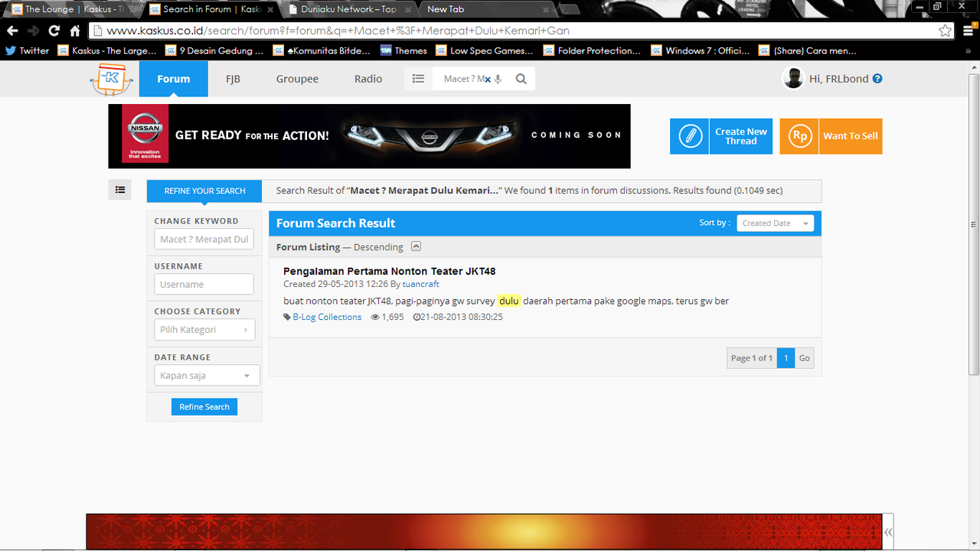
Task: Open the B-Log Collections category link
Action: coord(327,317)
